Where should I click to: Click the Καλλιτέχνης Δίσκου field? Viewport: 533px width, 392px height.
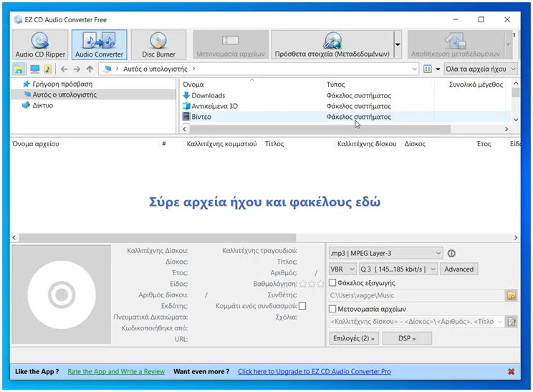pyautogui.click(x=158, y=251)
